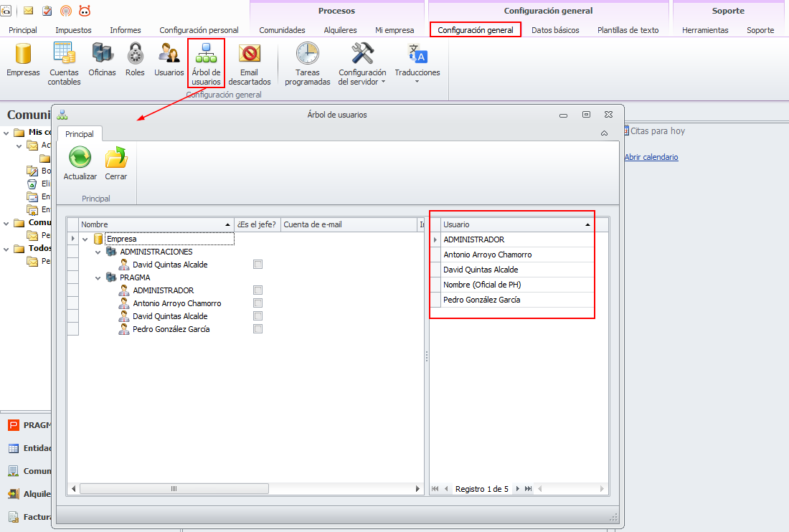The width and height of the screenshot is (789, 532).
Task: Go to next record in Usuario navigator
Action: pos(517,489)
